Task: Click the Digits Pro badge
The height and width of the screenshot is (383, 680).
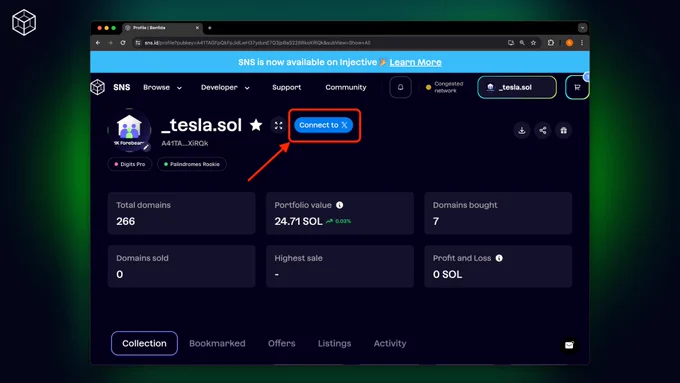Action: [130, 164]
